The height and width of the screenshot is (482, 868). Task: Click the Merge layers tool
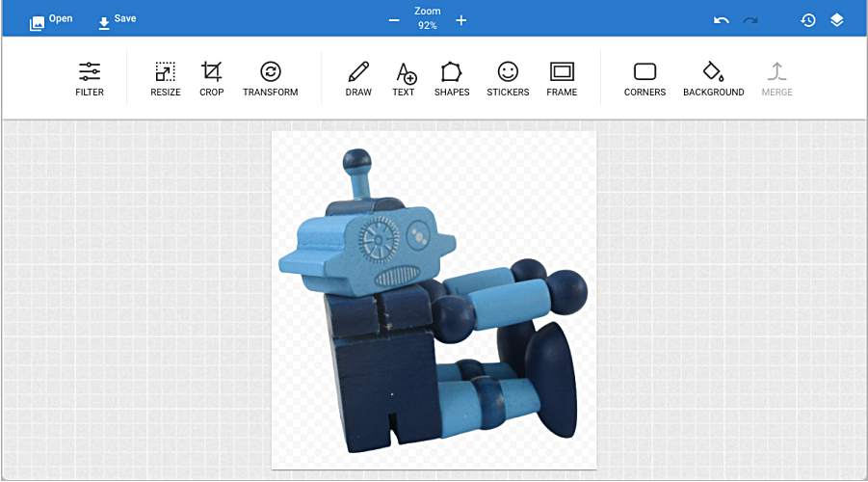(777, 79)
